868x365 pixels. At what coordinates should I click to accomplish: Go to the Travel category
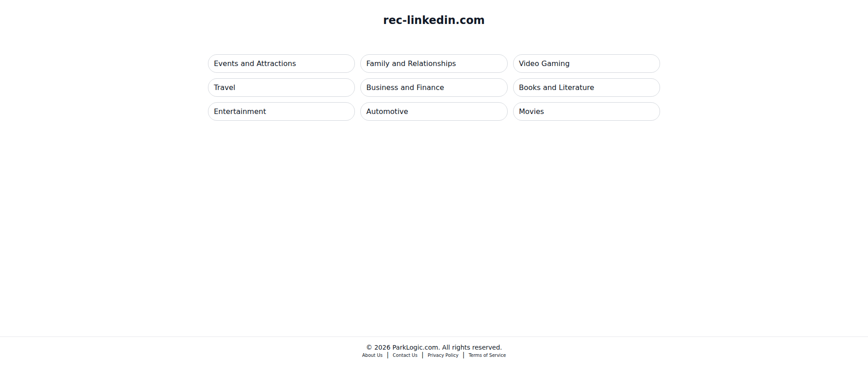281,88
